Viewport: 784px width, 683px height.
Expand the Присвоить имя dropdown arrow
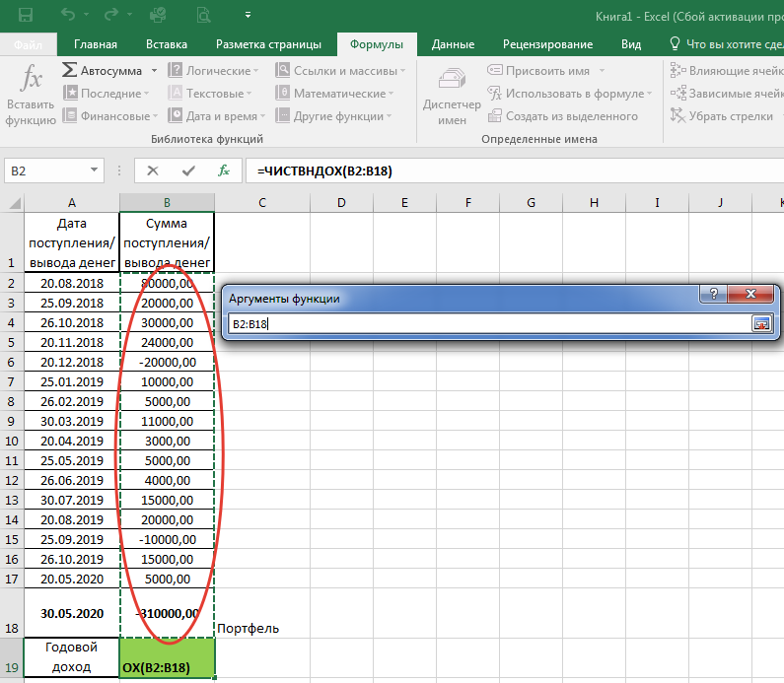pos(602,71)
